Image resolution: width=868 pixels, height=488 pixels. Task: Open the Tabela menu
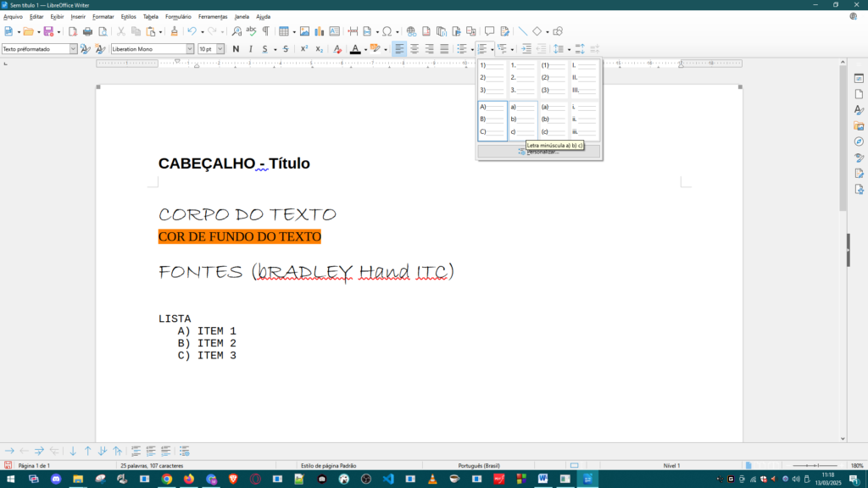point(150,16)
